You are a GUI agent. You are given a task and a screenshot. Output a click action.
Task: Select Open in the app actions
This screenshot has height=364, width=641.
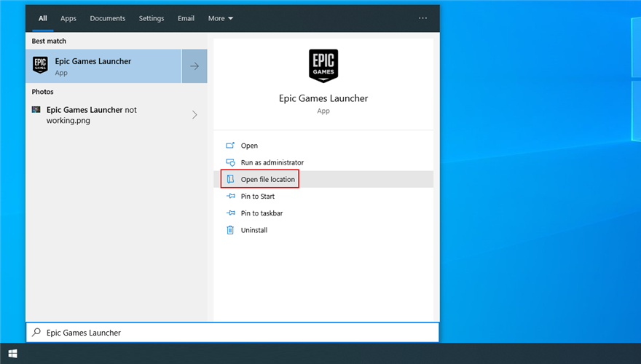click(323, 146)
